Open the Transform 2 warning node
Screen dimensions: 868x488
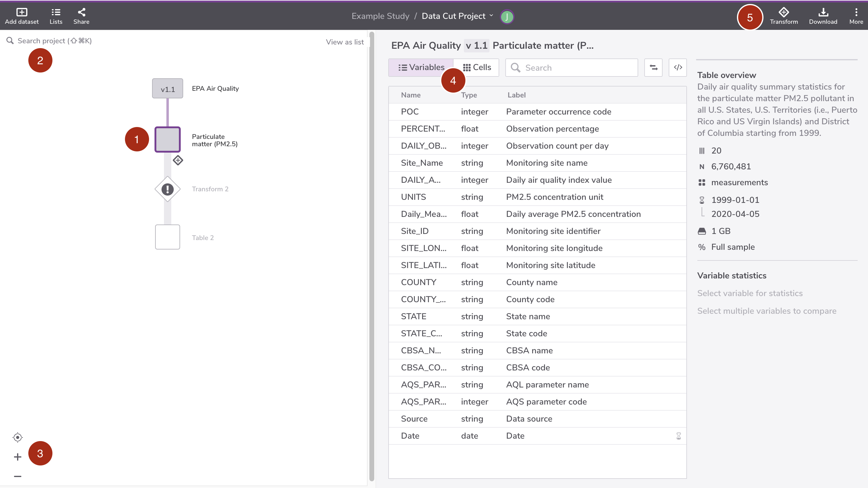tap(167, 189)
